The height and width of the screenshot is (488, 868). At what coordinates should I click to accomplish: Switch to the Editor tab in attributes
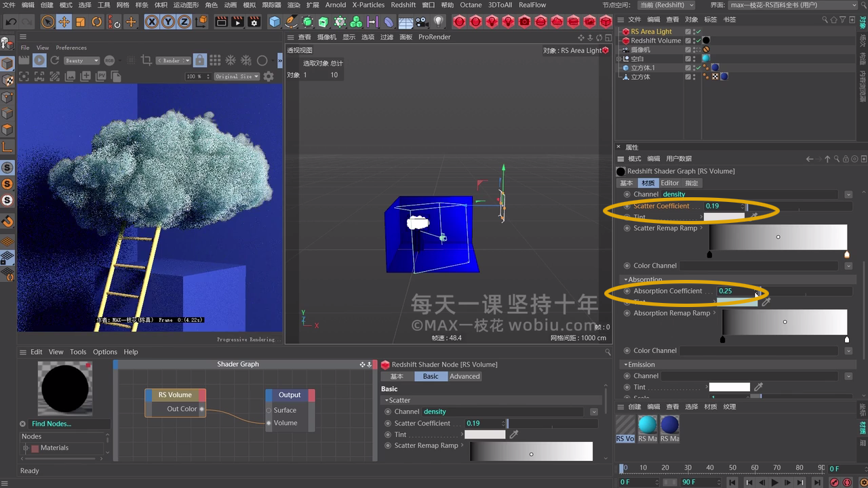[670, 183]
